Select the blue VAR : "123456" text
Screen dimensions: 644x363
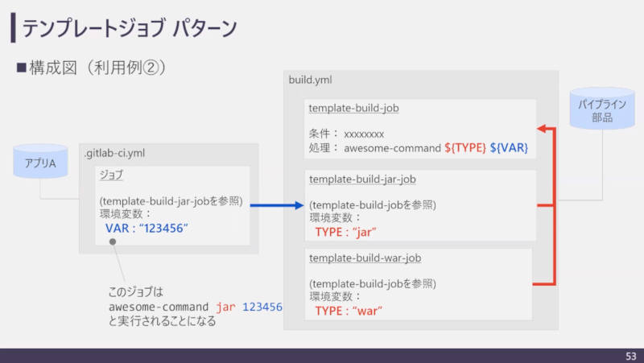[x=147, y=229]
